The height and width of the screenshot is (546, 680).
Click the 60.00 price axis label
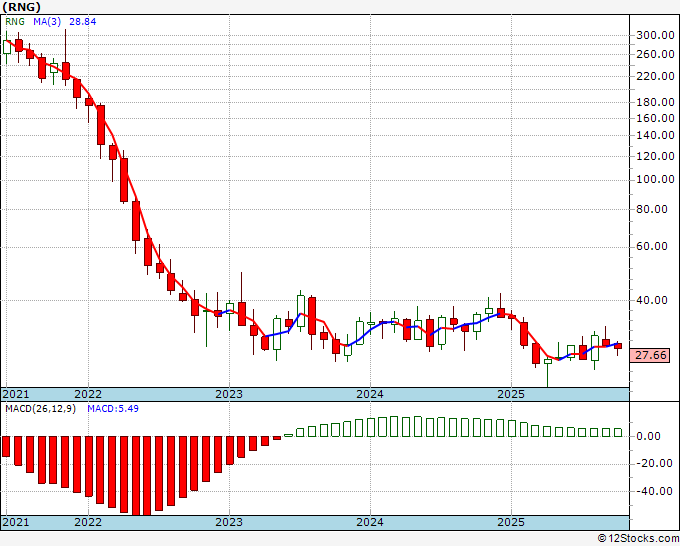tap(658, 246)
